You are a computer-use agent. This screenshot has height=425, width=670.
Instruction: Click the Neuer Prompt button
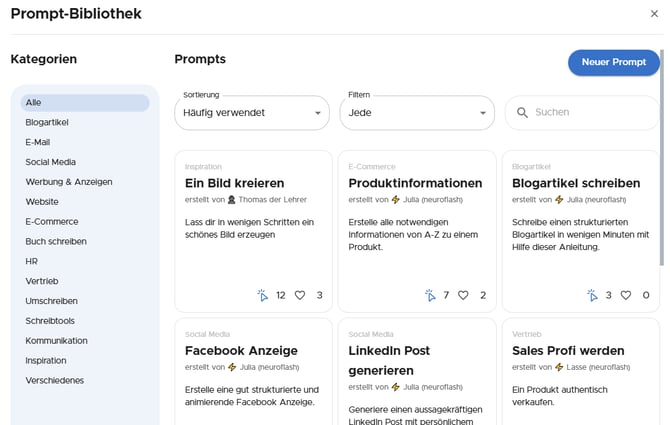(613, 62)
